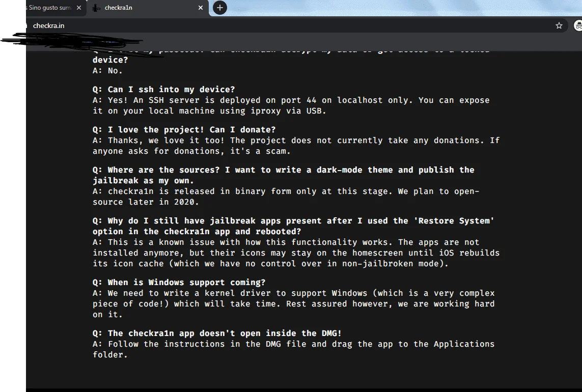Click text 'its icon cache'
This screenshot has width=582, height=392.
click(x=128, y=264)
